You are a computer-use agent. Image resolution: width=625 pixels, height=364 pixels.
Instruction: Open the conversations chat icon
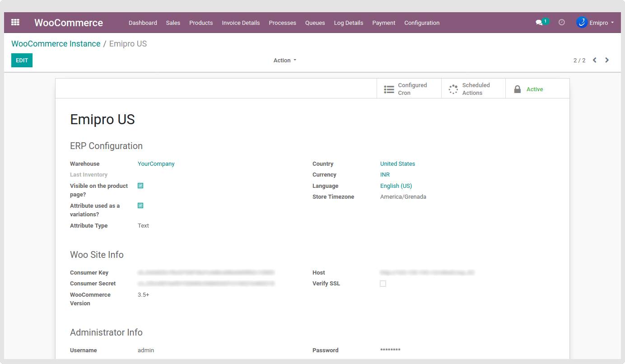pos(539,23)
